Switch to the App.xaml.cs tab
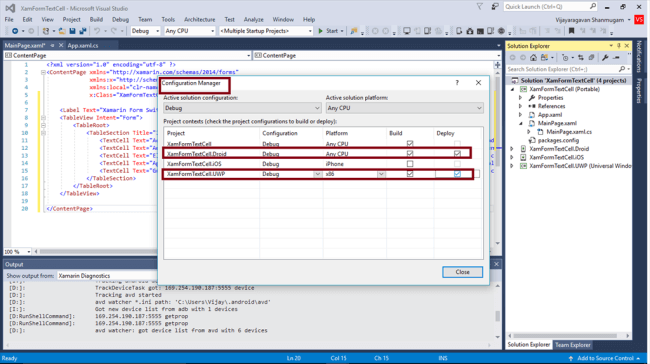650x364 pixels. point(83,46)
